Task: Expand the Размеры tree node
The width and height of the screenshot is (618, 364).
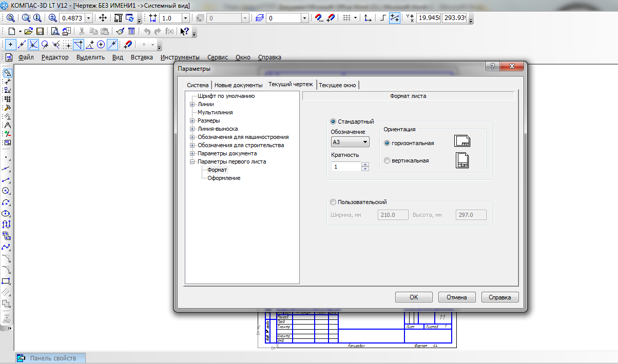Action: 192,120
